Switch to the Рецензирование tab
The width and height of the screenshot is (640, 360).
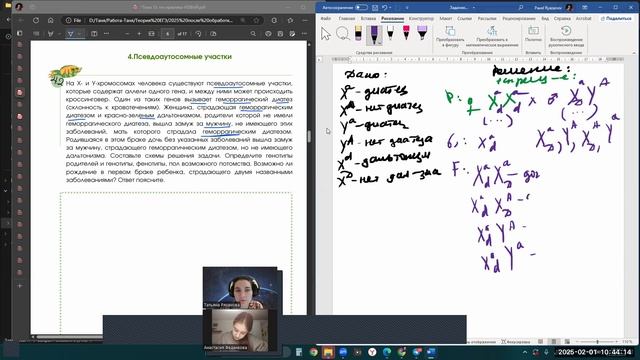click(518, 19)
